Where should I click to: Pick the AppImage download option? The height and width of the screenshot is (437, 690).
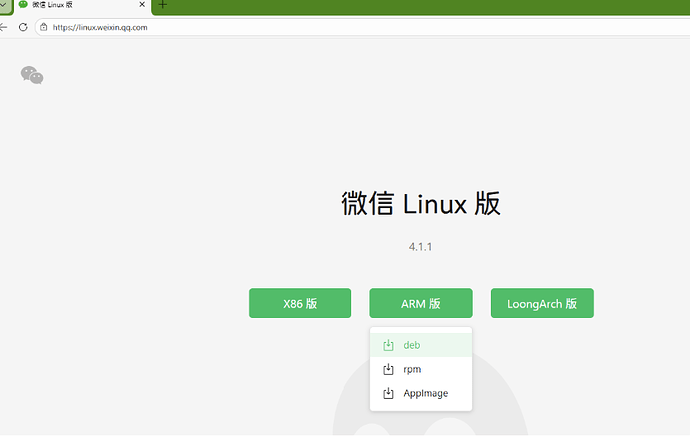tap(426, 393)
